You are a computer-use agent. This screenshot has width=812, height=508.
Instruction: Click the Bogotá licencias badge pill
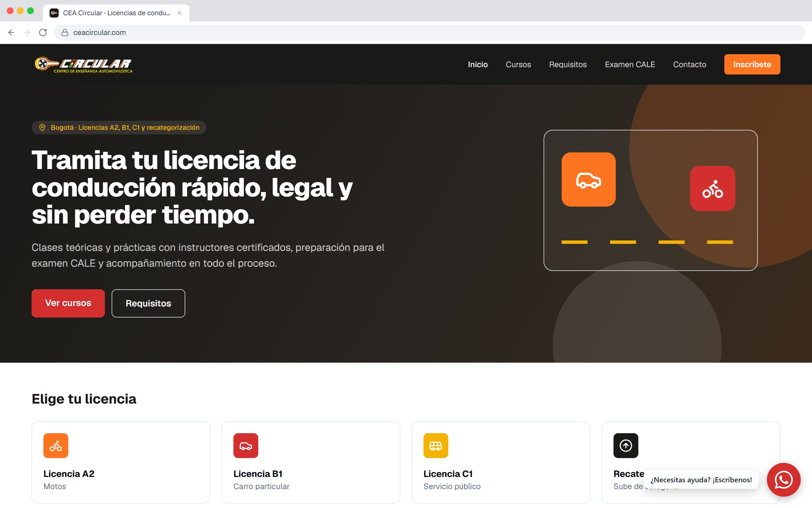click(x=119, y=128)
